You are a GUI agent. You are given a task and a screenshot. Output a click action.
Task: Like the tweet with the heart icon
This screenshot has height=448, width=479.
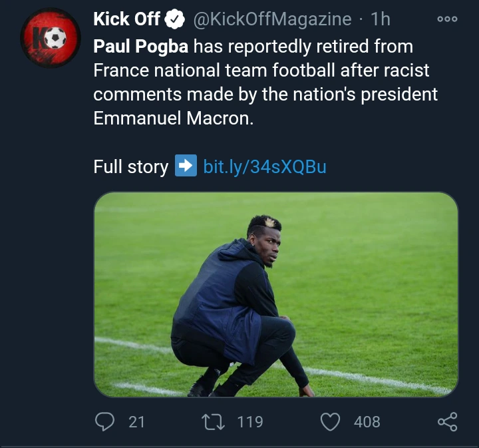pos(331,421)
